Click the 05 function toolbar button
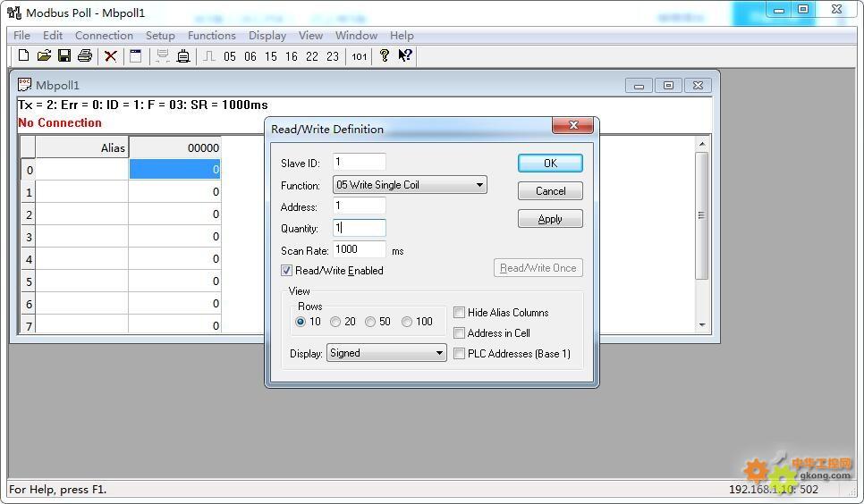This screenshot has width=864, height=504. coord(230,56)
